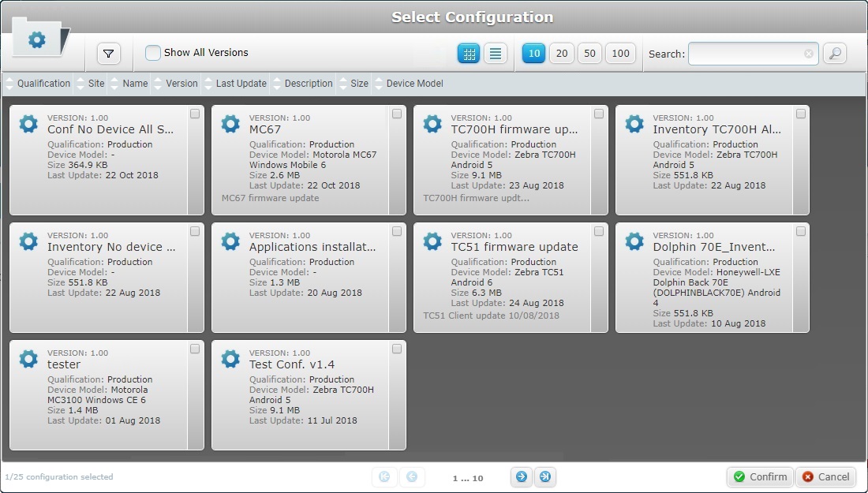Viewport: 868px width, 493px height.
Task: Switch page size to 50 results
Action: (x=589, y=54)
